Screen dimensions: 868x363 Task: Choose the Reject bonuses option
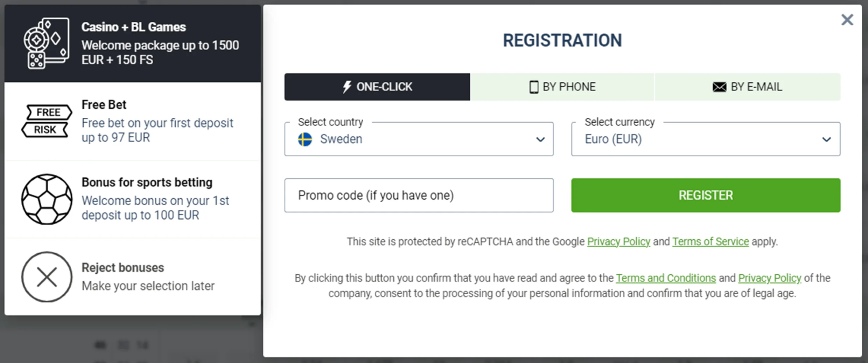pyautogui.click(x=132, y=276)
